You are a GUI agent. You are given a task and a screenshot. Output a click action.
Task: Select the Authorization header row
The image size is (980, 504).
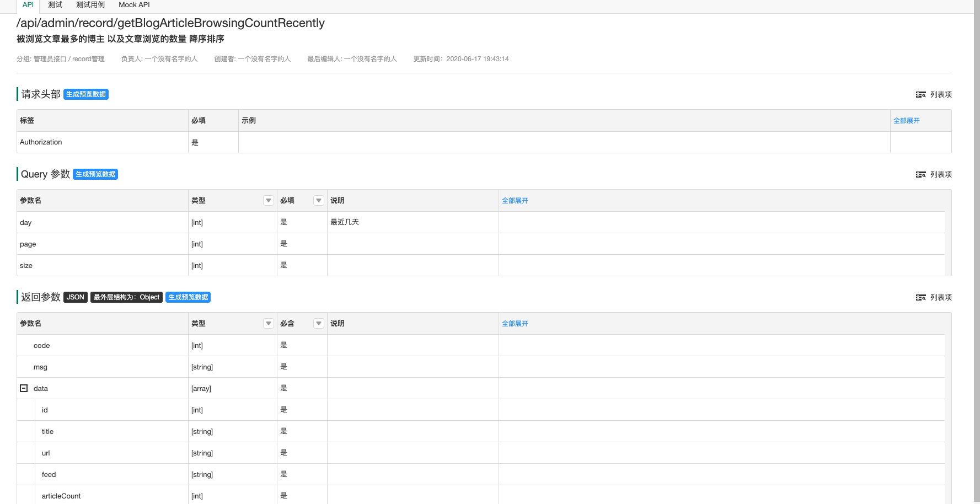pyautogui.click(x=484, y=142)
